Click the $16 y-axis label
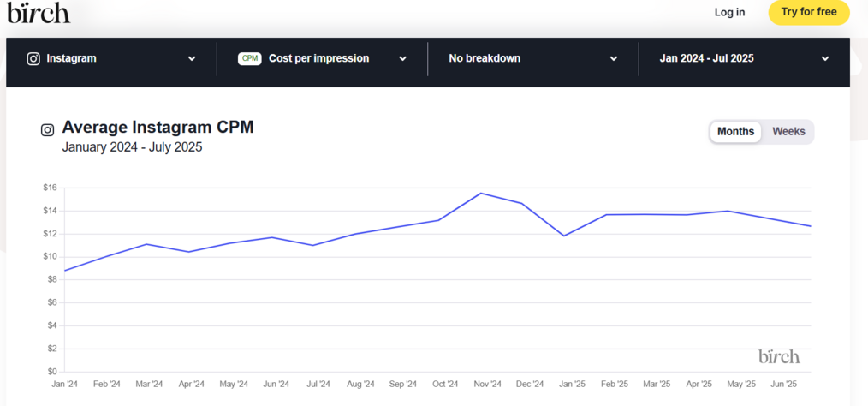 (51, 188)
